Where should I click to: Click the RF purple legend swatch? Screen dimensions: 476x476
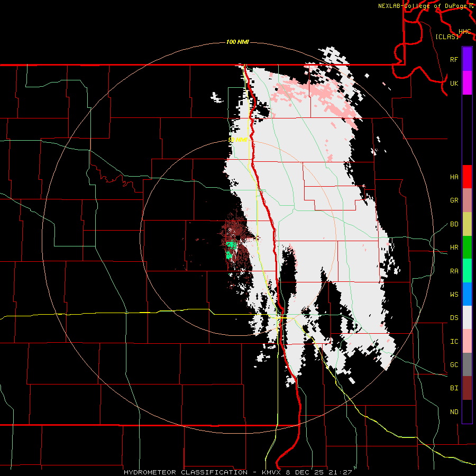[467, 59]
